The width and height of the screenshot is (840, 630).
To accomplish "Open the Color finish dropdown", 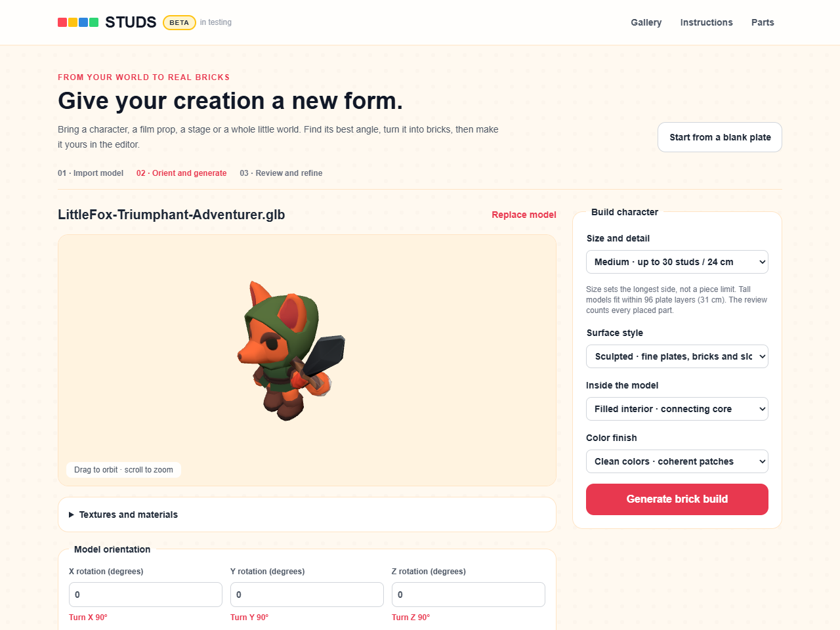I will coord(677,461).
